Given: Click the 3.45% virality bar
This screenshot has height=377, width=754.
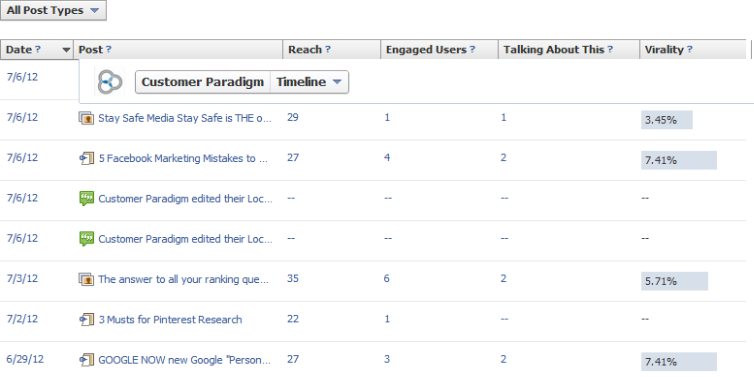Looking at the screenshot, I should (x=666, y=120).
